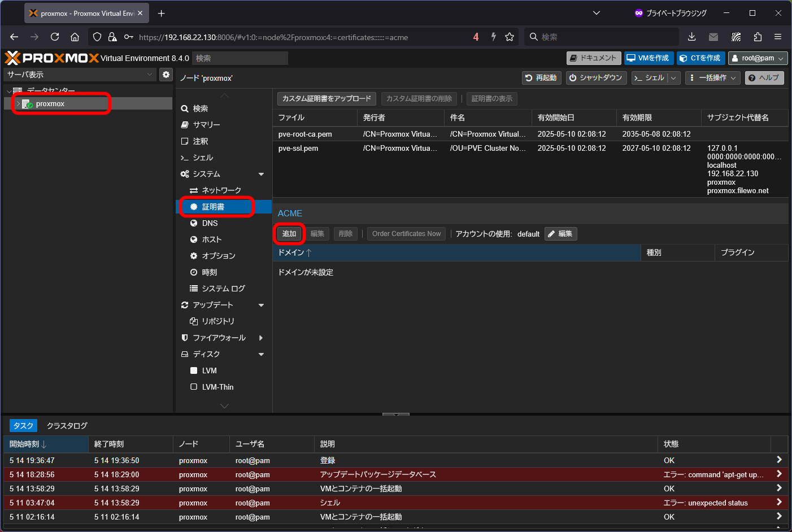Viewport: 792px width, 532px height.
Task: Open シェル type dropdown arrow
Action: [x=673, y=78]
